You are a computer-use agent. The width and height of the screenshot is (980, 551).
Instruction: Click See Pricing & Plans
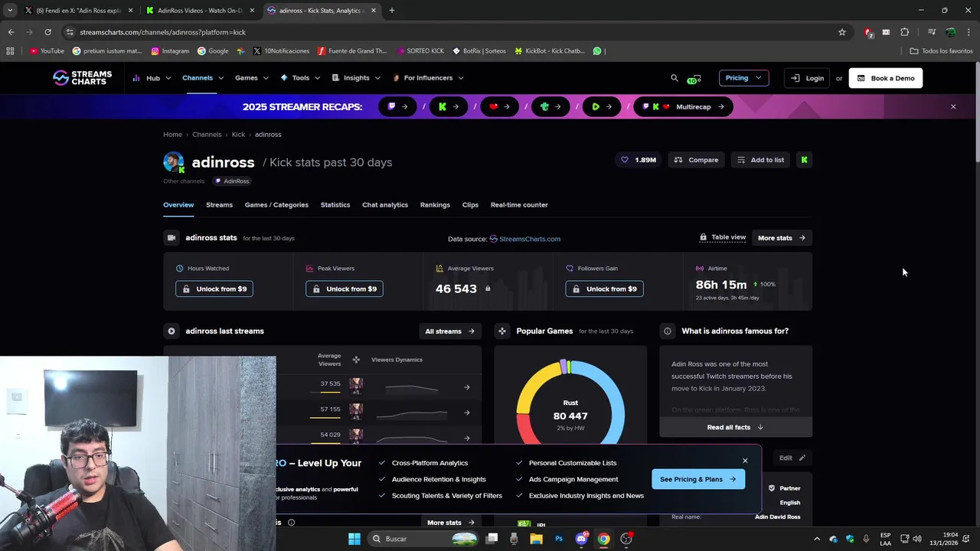[x=698, y=479]
